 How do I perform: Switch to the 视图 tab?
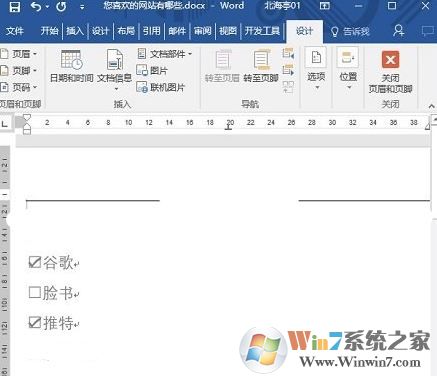click(228, 31)
